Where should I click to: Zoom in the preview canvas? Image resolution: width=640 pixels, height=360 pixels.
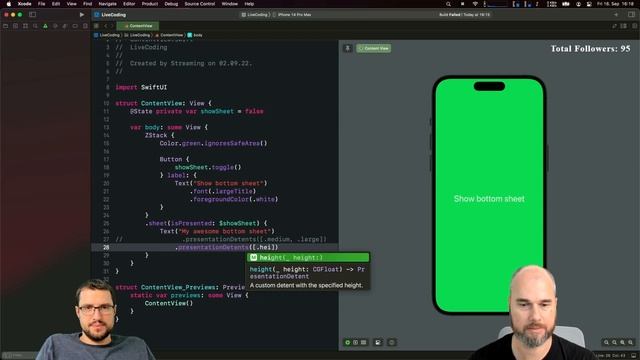tap(631, 342)
